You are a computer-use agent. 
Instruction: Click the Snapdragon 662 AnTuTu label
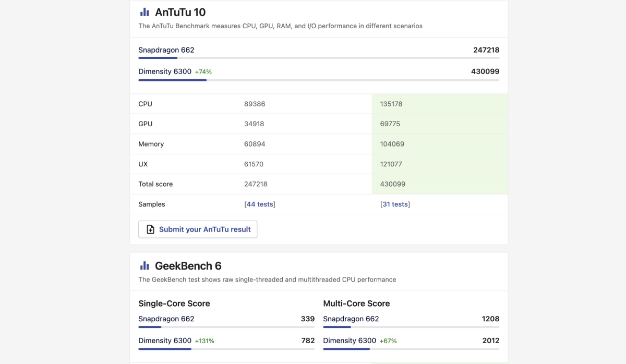pyautogui.click(x=166, y=50)
